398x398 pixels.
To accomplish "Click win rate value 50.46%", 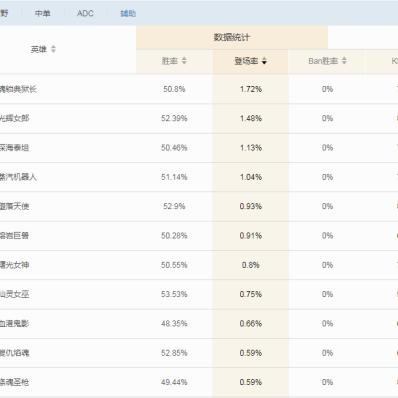I will (x=174, y=148).
